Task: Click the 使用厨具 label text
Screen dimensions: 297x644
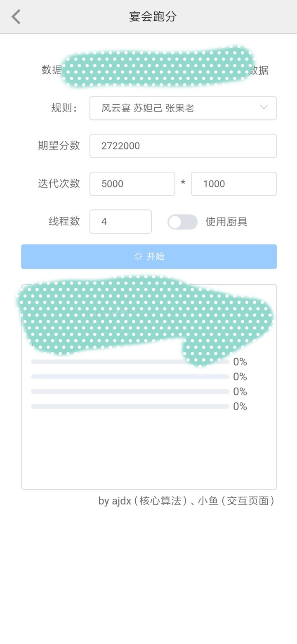Action: coord(226,222)
